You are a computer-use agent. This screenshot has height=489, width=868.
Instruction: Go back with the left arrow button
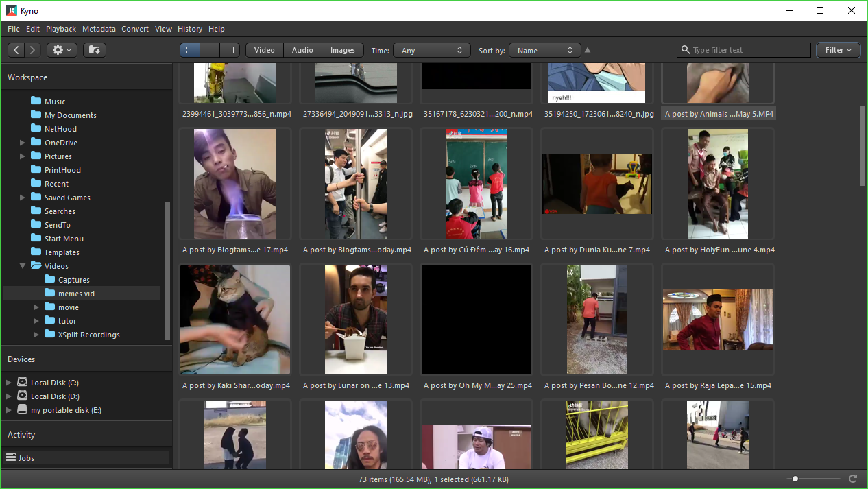pos(16,50)
